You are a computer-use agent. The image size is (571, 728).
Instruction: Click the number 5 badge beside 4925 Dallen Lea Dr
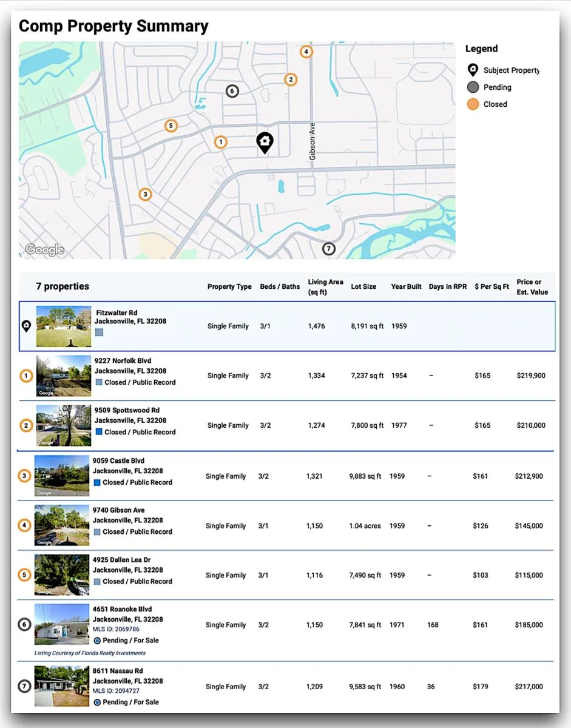pyautogui.click(x=24, y=575)
